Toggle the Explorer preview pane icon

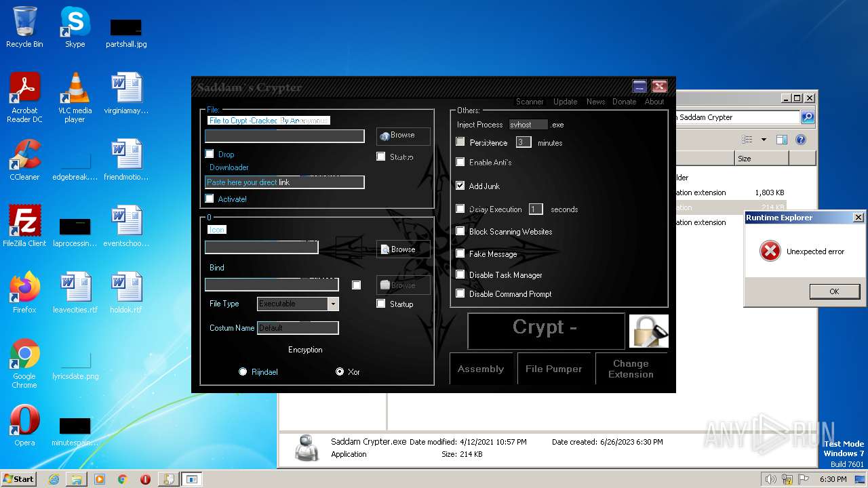tap(781, 140)
